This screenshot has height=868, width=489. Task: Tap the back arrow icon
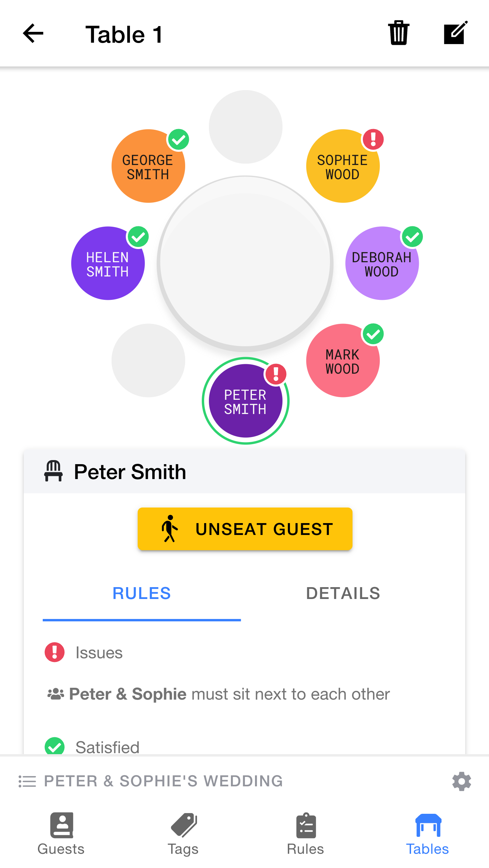point(33,34)
